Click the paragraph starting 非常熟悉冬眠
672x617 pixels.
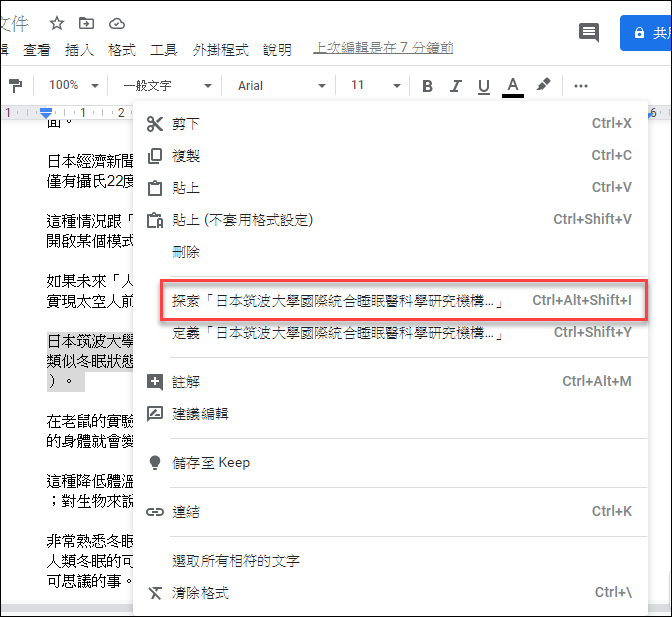(x=90, y=561)
